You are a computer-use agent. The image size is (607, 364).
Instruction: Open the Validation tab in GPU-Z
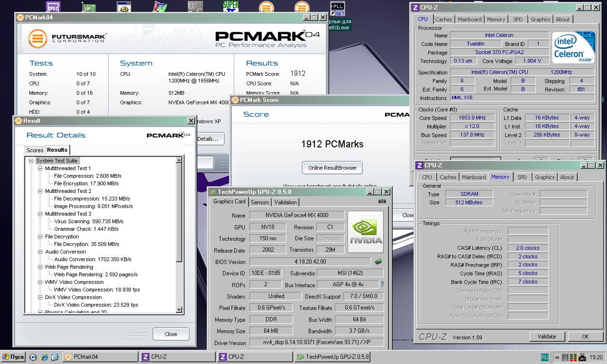[285, 202]
